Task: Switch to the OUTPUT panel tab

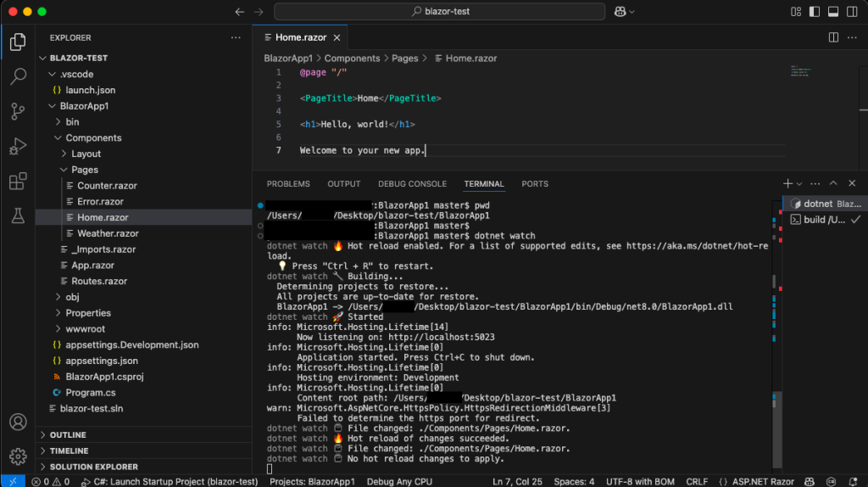Action: pyautogui.click(x=344, y=183)
